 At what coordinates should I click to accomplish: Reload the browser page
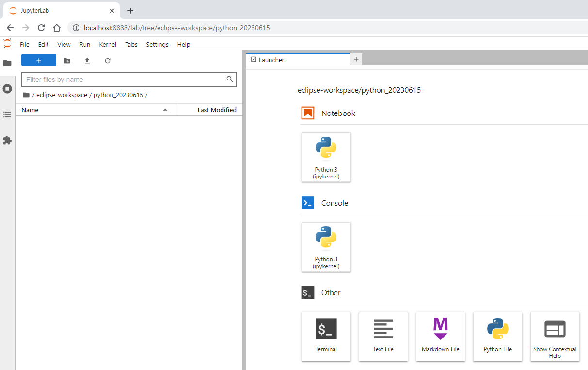click(41, 28)
